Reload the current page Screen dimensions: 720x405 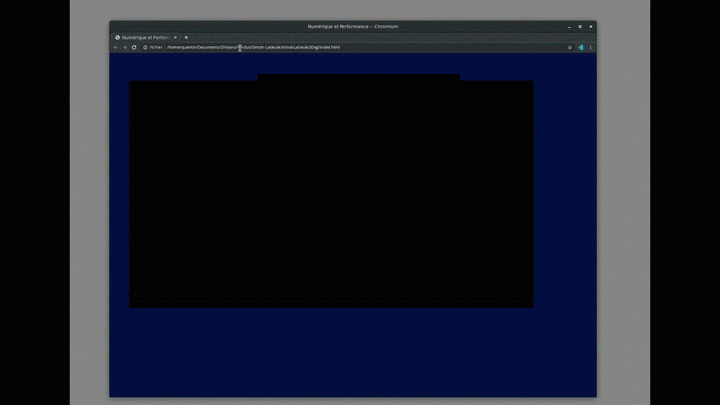coord(134,47)
